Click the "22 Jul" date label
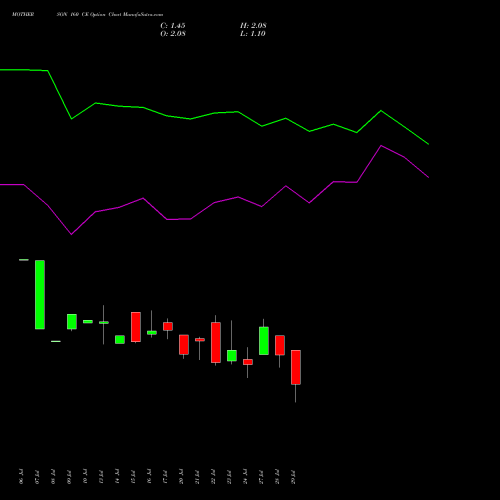The image size is (500, 500). pyautogui.click(x=213, y=476)
